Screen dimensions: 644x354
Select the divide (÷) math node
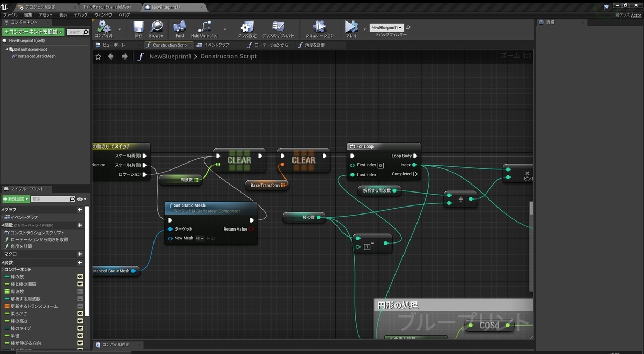click(460, 199)
